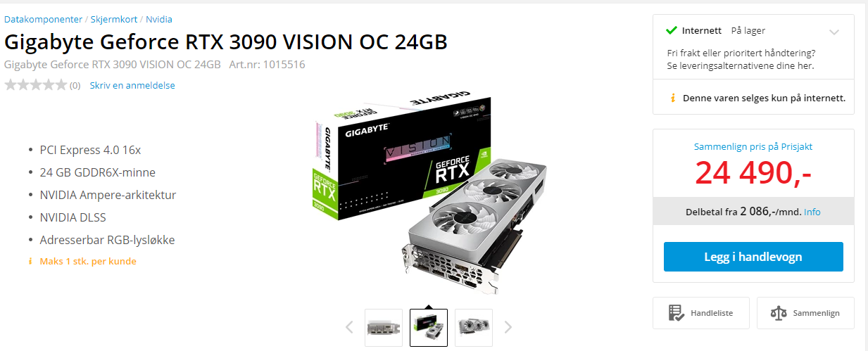868x351 pixels.
Task: Click the Handleliste checklist icon
Action: 677,313
